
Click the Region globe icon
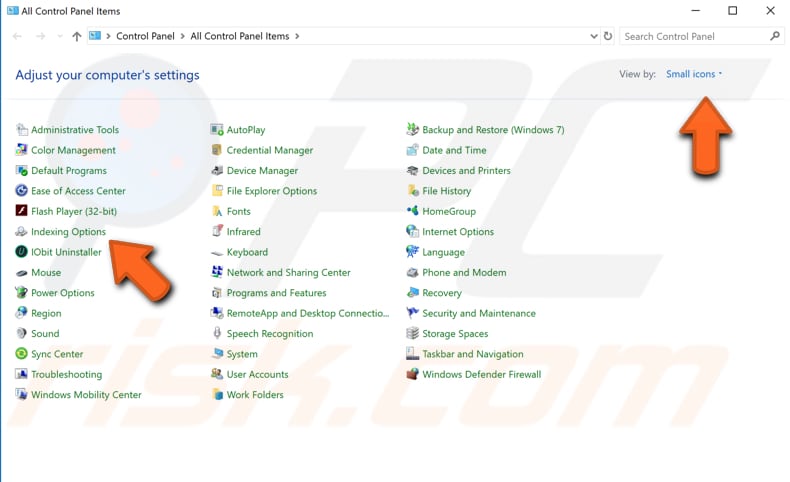(x=21, y=313)
